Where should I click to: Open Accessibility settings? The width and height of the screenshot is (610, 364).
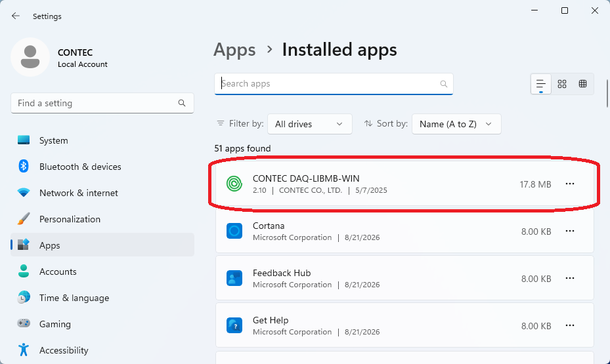[x=102, y=350]
